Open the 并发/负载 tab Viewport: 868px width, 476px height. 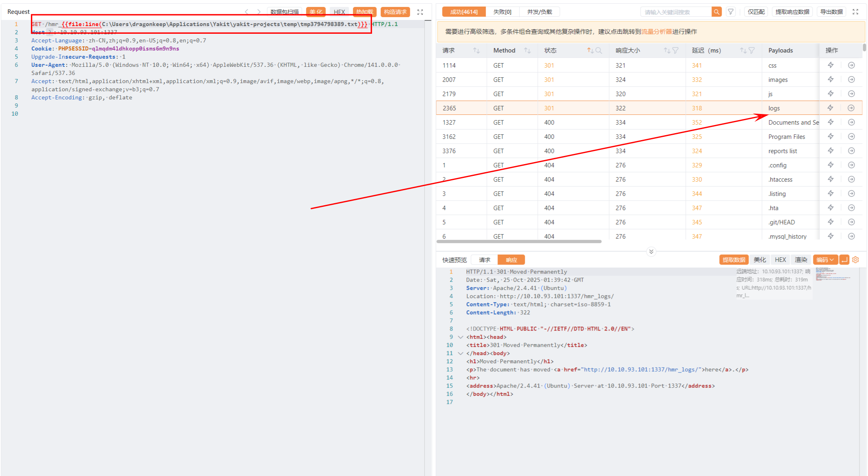tap(539, 12)
